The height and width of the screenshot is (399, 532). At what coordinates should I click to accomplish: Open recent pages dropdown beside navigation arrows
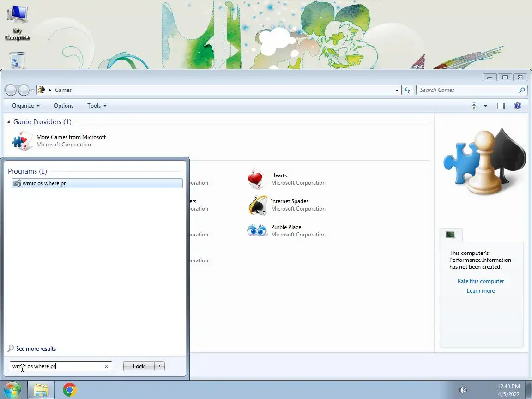tap(33, 90)
